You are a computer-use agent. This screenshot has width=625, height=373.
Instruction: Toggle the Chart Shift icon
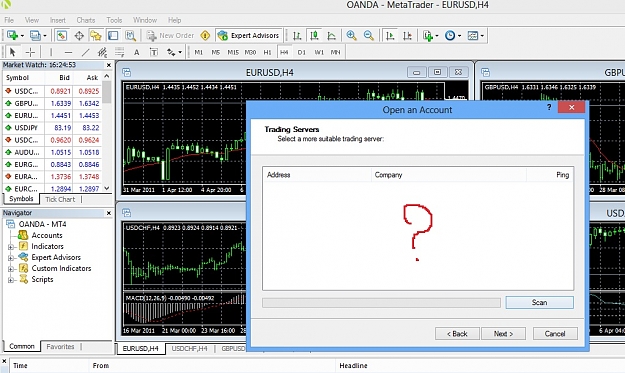pyautogui.click(x=407, y=35)
